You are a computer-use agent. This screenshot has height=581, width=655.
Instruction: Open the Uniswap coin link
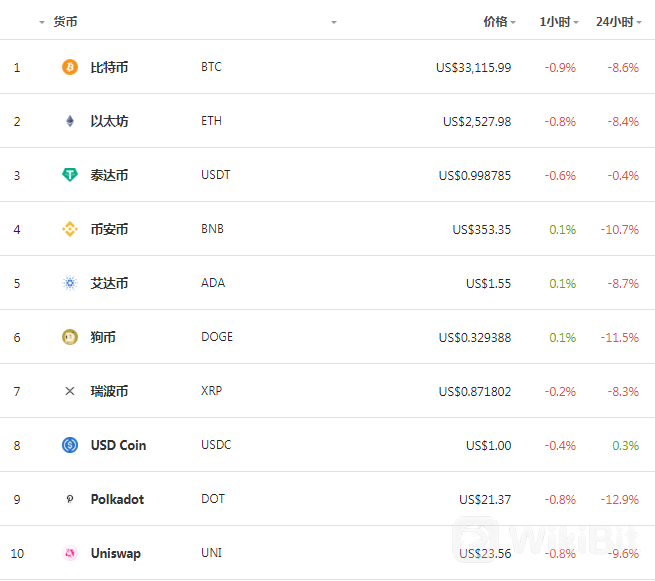pyautogui.click(x=116, y=553)
